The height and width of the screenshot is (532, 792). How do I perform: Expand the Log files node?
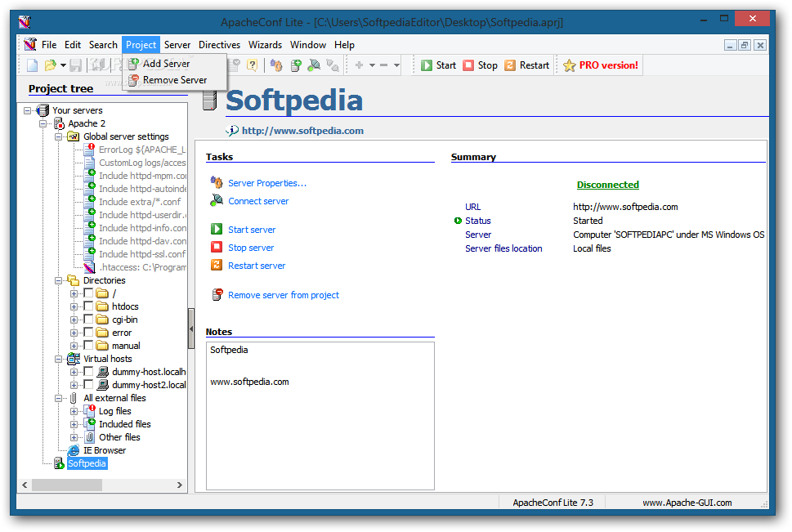(x=74, y=411)
